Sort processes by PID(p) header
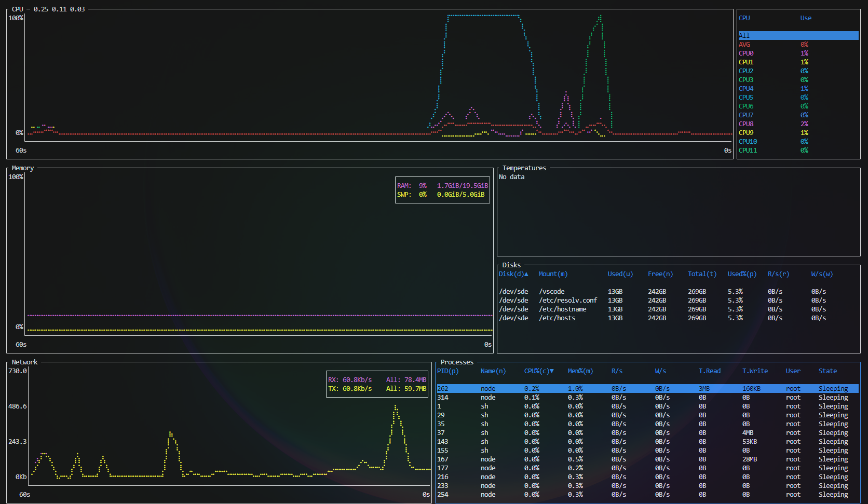 (447, 371)
